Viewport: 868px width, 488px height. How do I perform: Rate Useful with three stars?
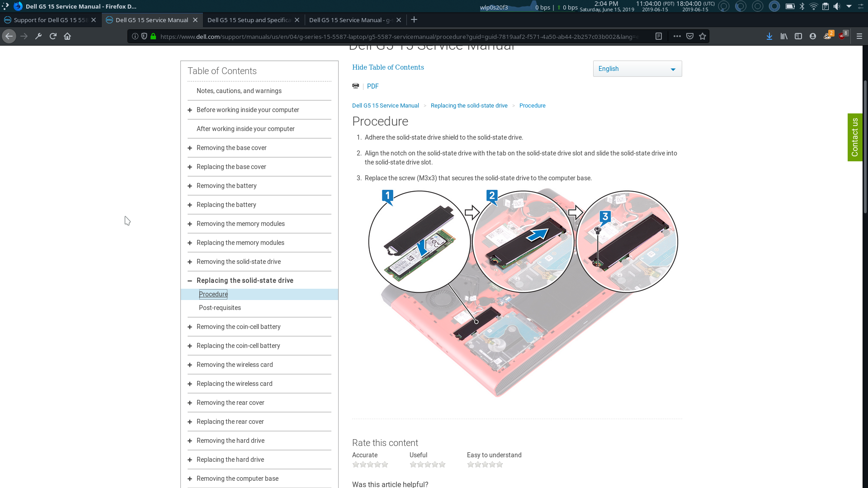point(428,465)
